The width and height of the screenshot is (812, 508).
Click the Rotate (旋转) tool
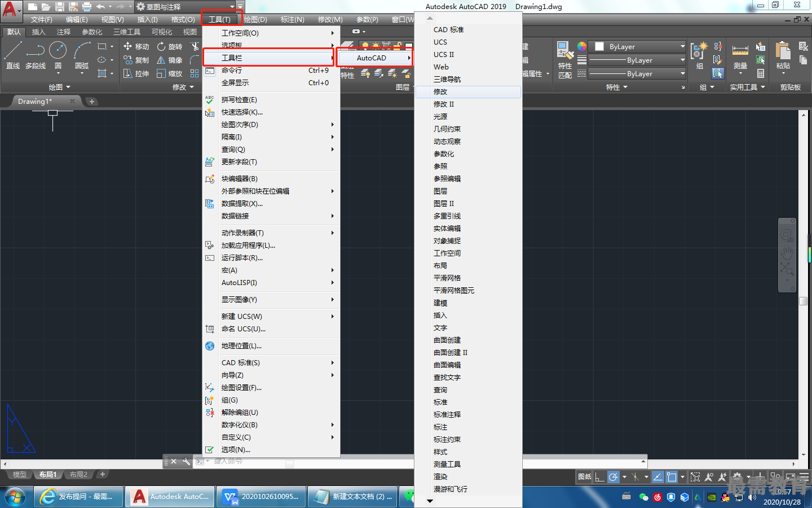click(x=169, y=46)
